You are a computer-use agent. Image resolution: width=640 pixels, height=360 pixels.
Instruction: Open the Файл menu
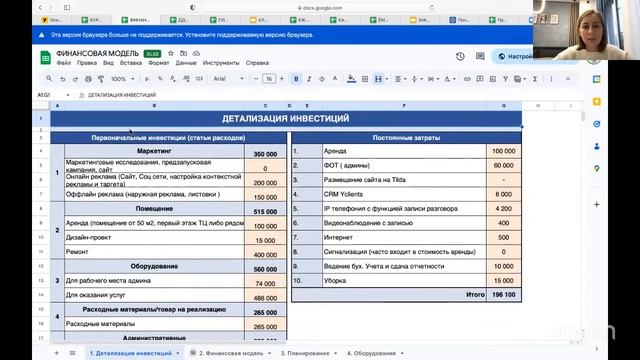click(x=64, y=63)
